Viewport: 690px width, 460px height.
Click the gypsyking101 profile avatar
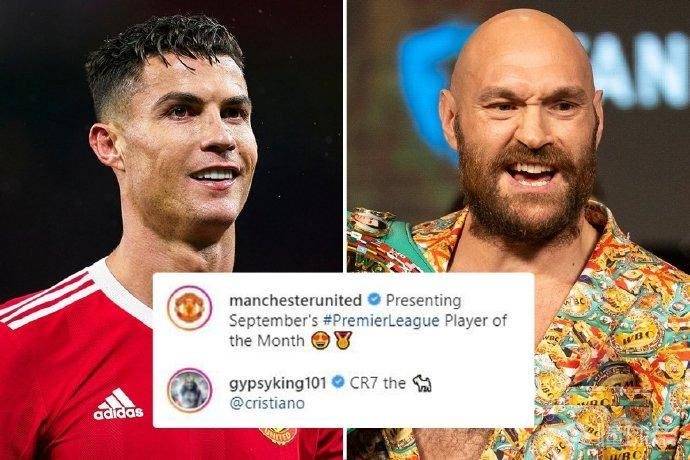[190, 390]
